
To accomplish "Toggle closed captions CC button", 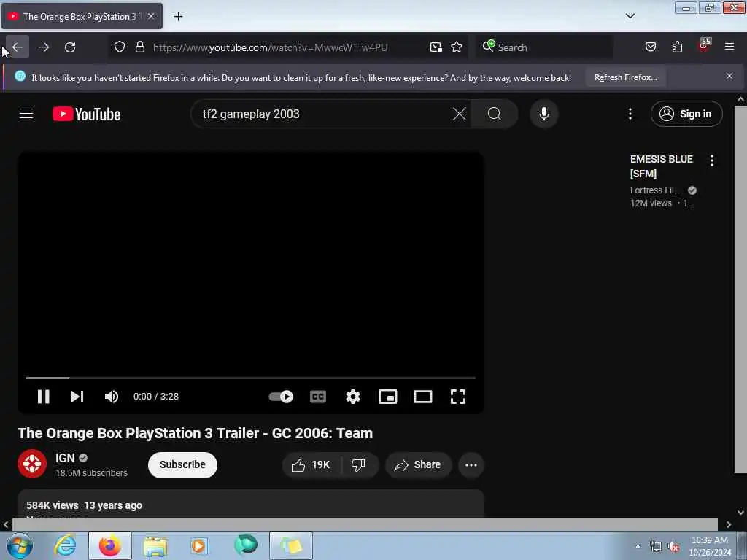I will pyautogui.click(x=318, y=397).
